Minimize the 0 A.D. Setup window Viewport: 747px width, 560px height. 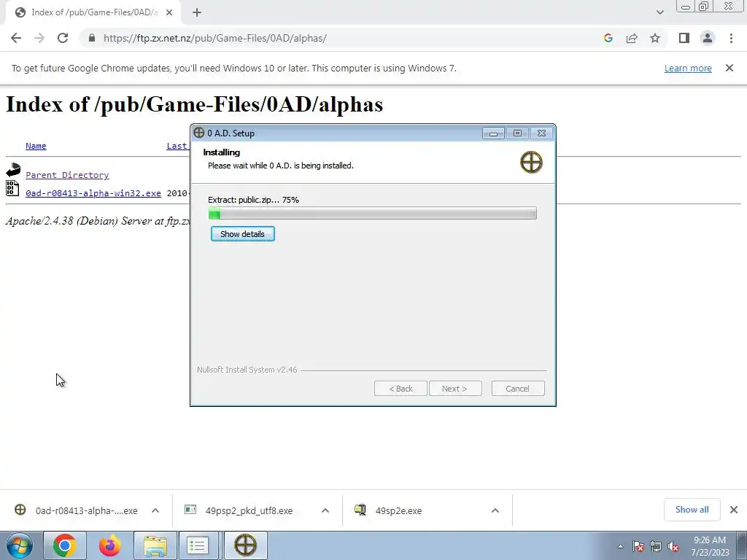(x=493, y=133)
